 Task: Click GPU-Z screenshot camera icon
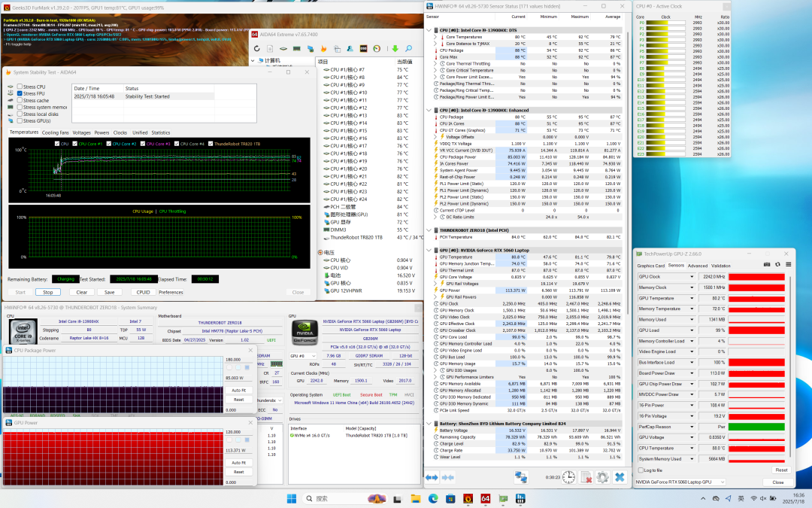tap(767, 264)
